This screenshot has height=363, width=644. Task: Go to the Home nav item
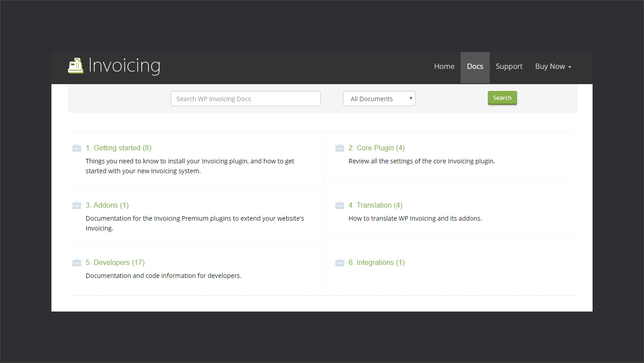444,66
